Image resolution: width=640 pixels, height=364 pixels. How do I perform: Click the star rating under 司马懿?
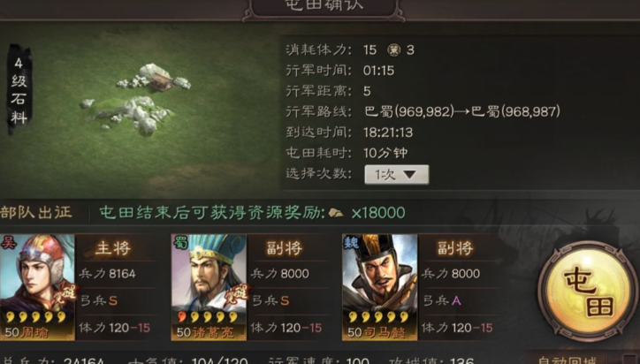click(378, 316)
